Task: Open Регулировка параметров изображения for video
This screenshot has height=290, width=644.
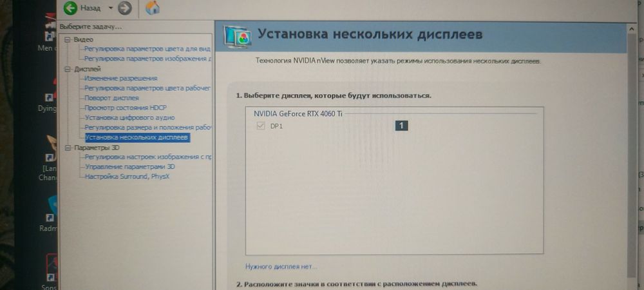Action: click(x=148, y=59)
